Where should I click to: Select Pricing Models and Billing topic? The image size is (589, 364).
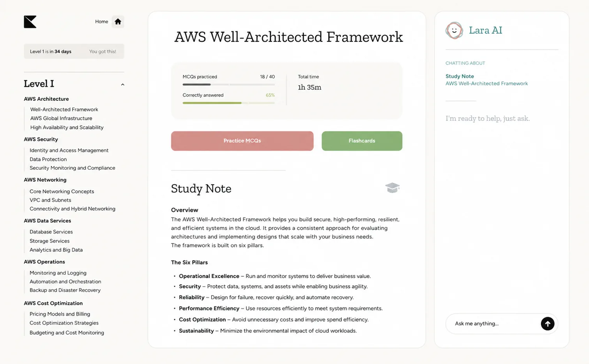pyautogui.click(x=60, y=314)
